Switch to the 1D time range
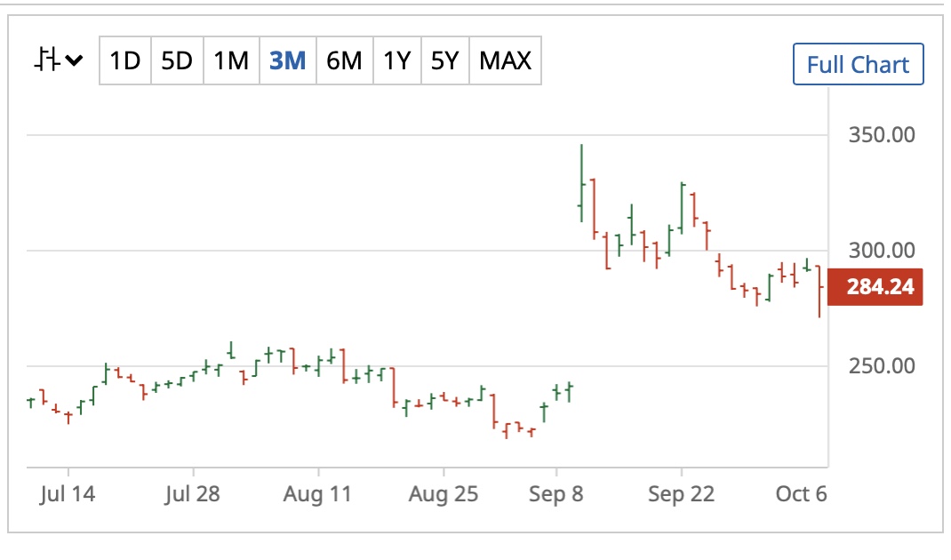The height and width of the screenshot is (560, 951). pos(125,60)
